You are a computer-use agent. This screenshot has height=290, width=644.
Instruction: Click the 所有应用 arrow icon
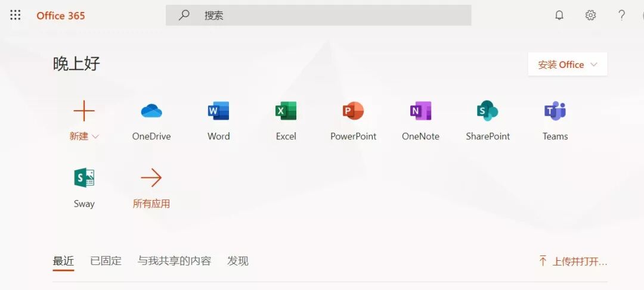(x=151, y=177)
